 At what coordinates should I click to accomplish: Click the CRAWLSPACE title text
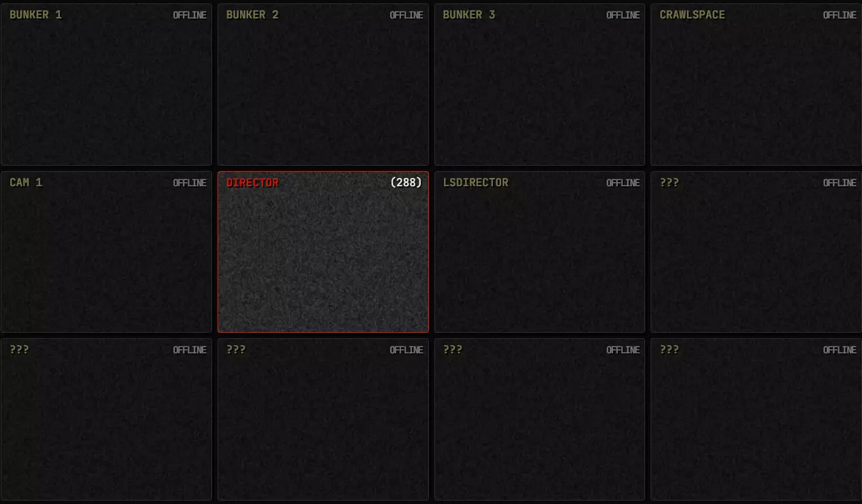click(692, 15)
